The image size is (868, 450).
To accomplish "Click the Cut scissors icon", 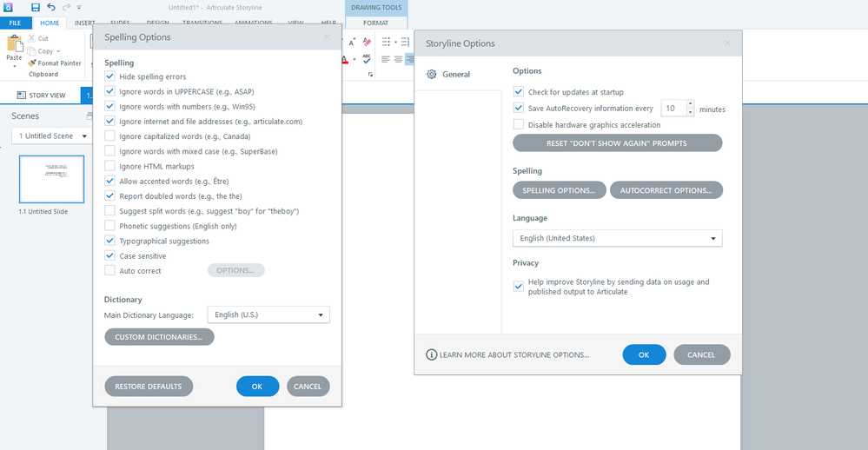I will 31,38.
